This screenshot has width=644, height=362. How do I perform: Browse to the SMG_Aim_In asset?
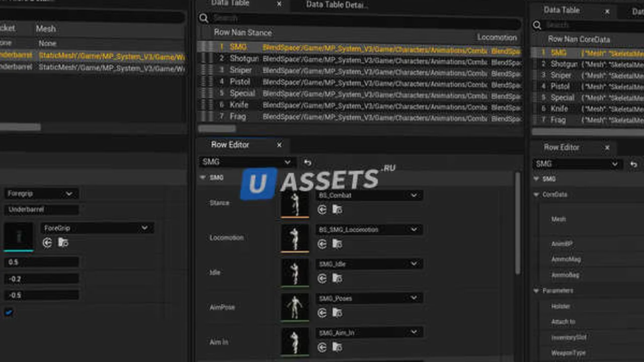[x=337, y=347]
